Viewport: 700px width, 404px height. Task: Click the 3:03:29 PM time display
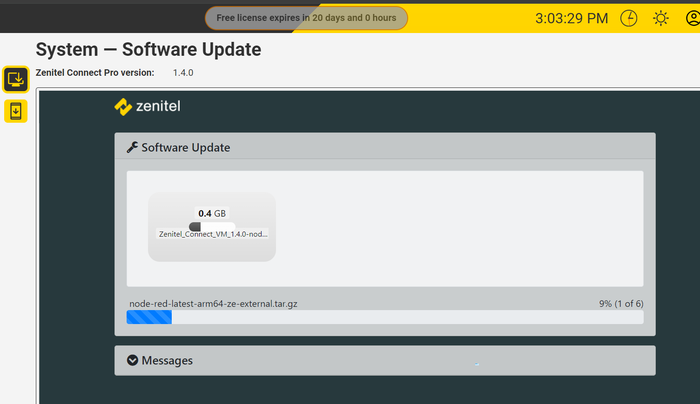pyautogui.click(x=571, y=18)
